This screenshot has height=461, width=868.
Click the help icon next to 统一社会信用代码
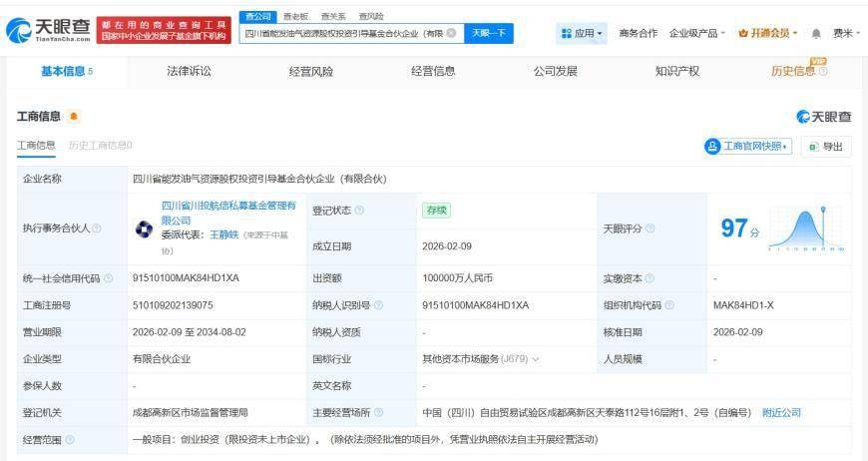coord(108,277)
